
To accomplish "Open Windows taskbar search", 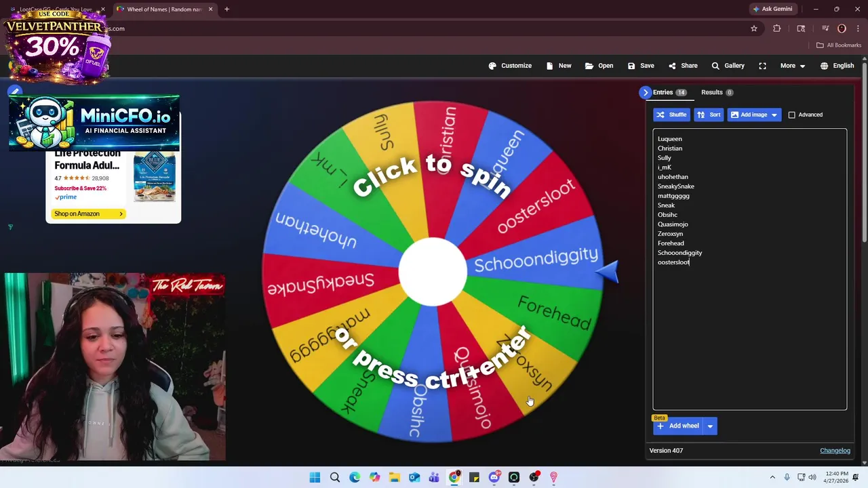I will [335, 477].
